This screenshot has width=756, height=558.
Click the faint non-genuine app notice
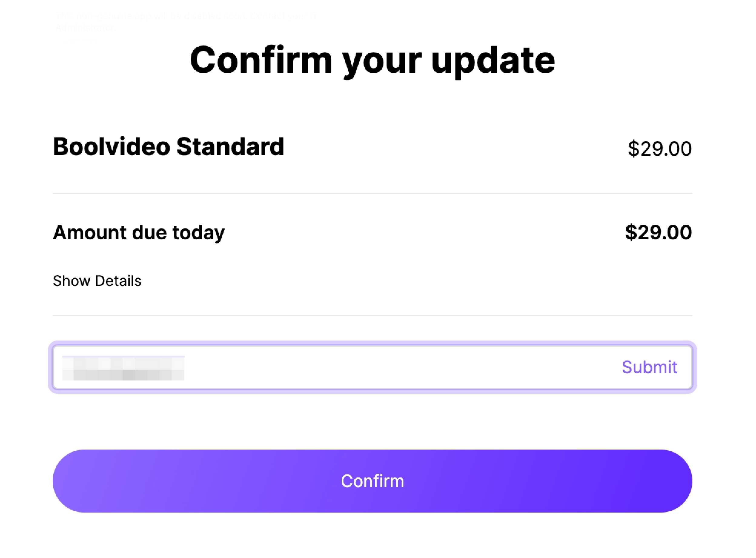pyautogui.click(x=186, y=16)
